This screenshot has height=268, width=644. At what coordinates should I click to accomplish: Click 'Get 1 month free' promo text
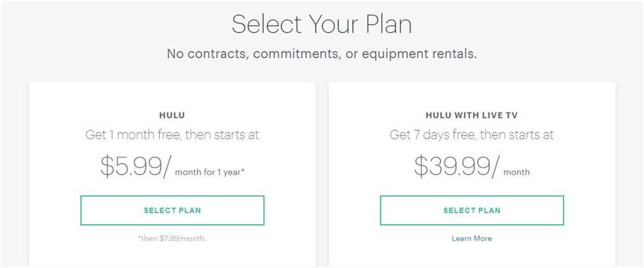tap(172, 135)
